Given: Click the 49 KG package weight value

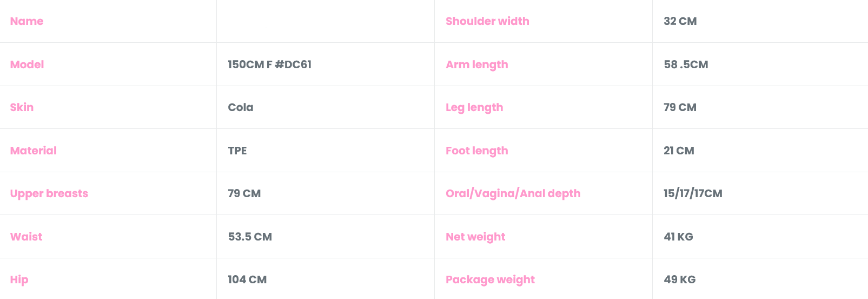Looking at the screenshot, I should point(680,279).
